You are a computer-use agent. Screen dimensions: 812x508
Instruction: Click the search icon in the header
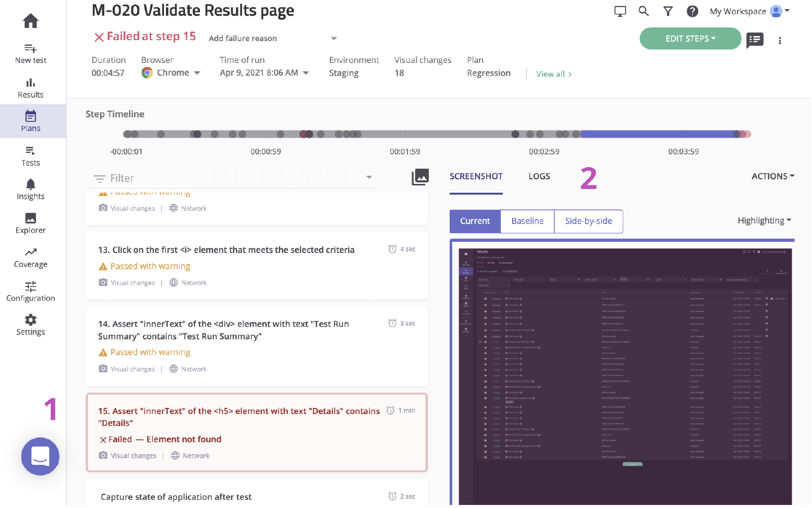pos(644,11)
